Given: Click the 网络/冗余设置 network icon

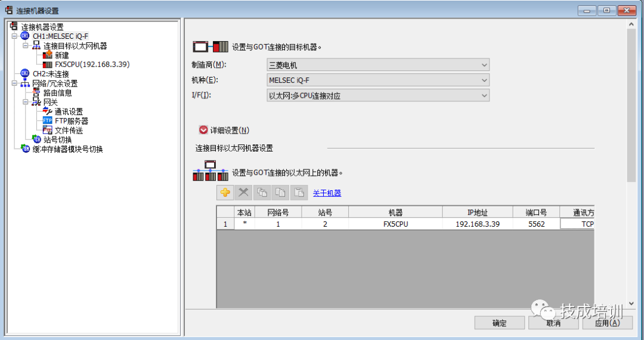Looking at the screenshot, I should click(x=25, y=84).
